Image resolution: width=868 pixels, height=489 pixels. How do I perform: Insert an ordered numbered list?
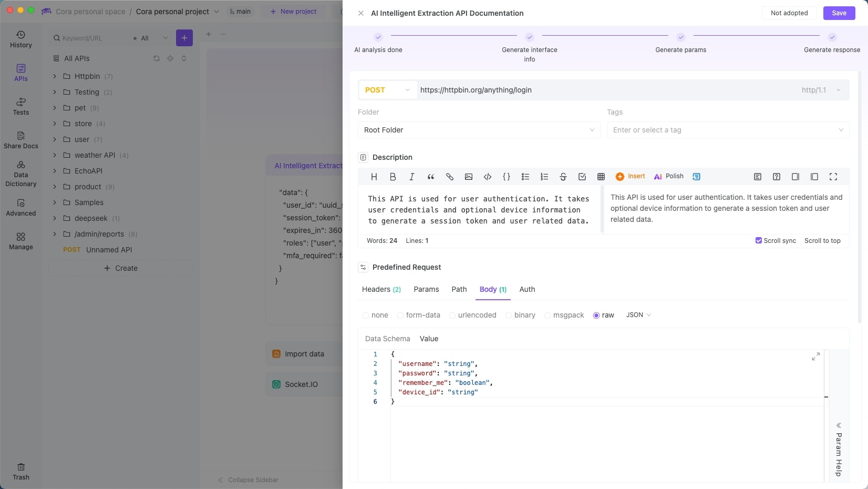coord(544,177)
